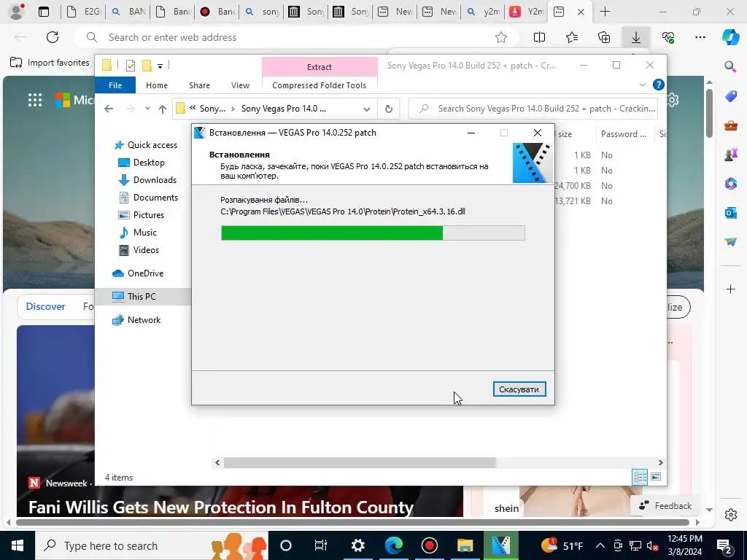
Task: Open the Fani Willis news headline
Action: 220,507
